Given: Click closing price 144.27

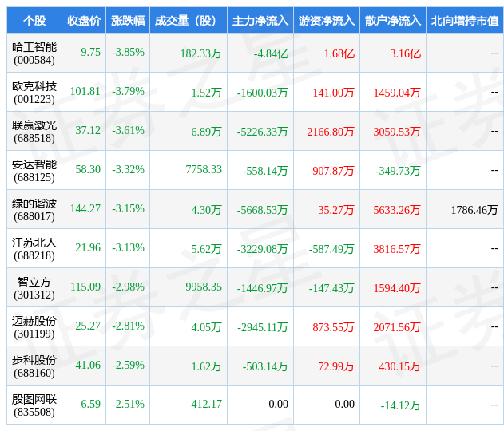Looking at the screenshot, I should click(x=85, y=208).
